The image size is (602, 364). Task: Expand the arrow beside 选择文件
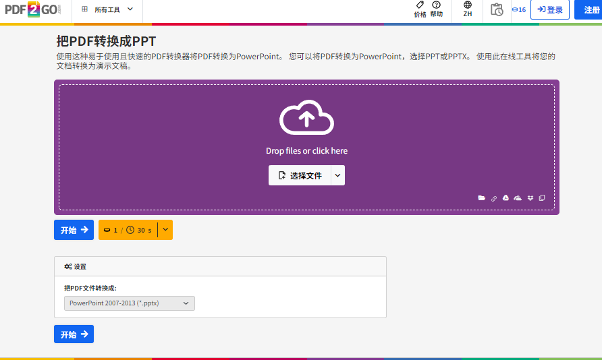(x=338, y=175)
